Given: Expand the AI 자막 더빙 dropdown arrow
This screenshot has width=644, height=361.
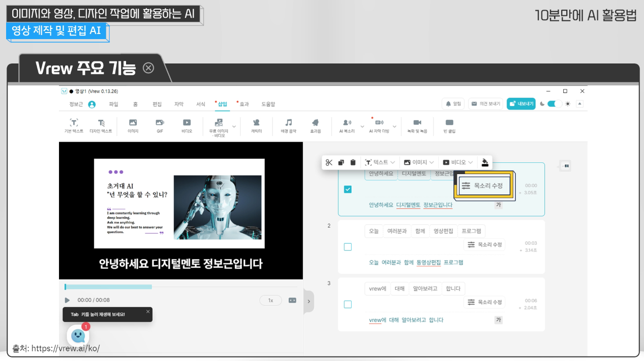Looking at the screenshot, I should click(x=394, y=126).
